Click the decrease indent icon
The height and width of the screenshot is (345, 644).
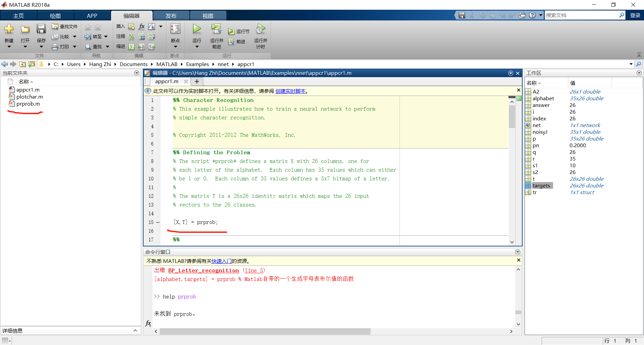(152, 47)
